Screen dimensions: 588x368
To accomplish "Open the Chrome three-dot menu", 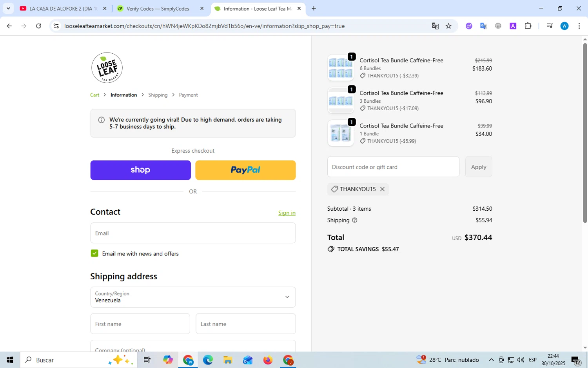I will pos(579,26).
